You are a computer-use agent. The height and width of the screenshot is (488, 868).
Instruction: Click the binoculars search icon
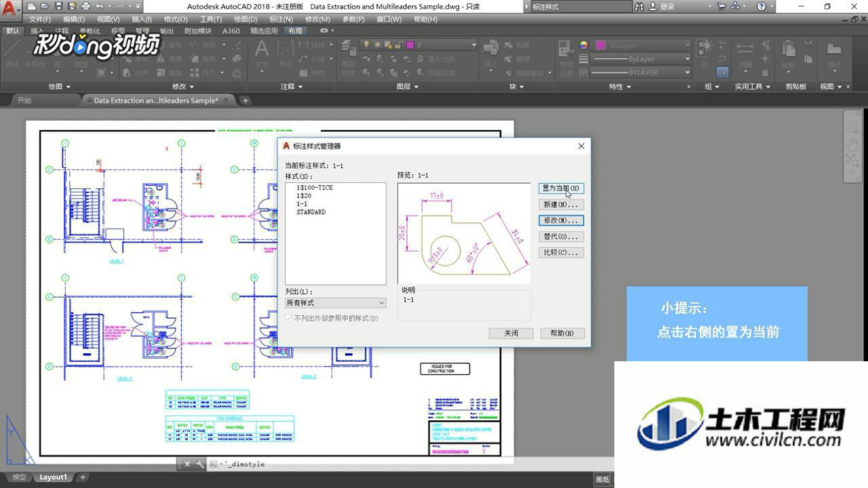tap(639, 6)
